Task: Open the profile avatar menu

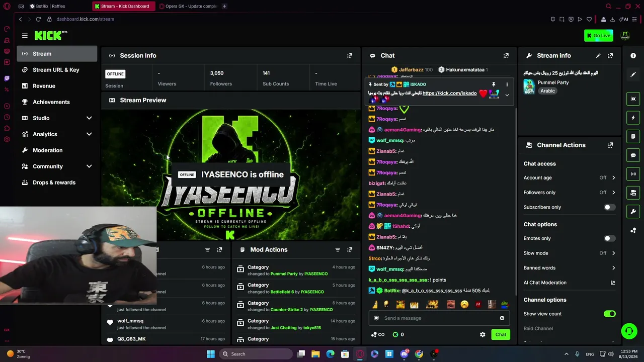Action: click(625, 35)
